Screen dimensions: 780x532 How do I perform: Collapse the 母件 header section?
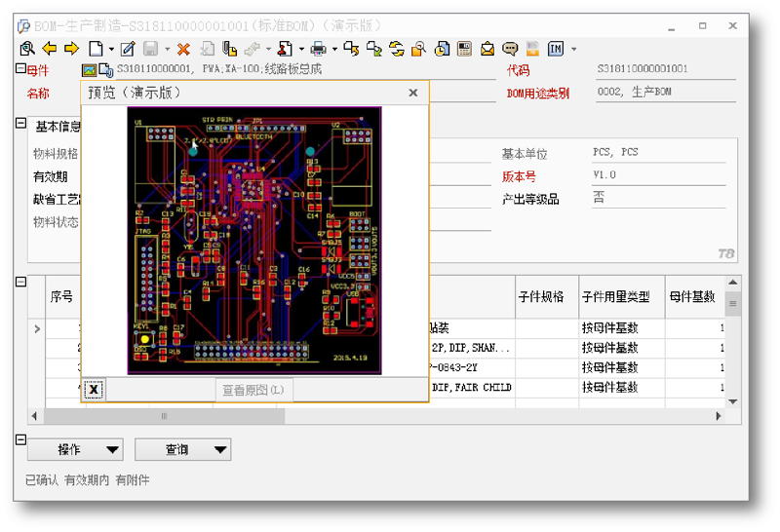[20, 68]
